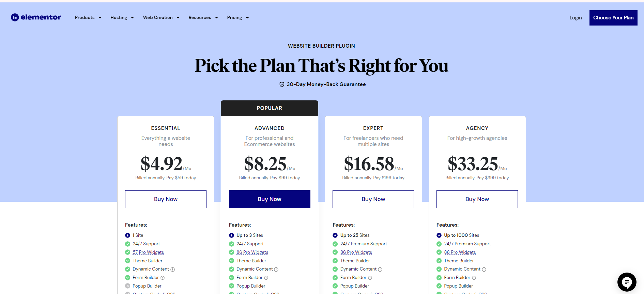Screen dimensions: 644x294
Task: Click Dynamic Content info icon in Agency plan
Action: tap(484, 269)
